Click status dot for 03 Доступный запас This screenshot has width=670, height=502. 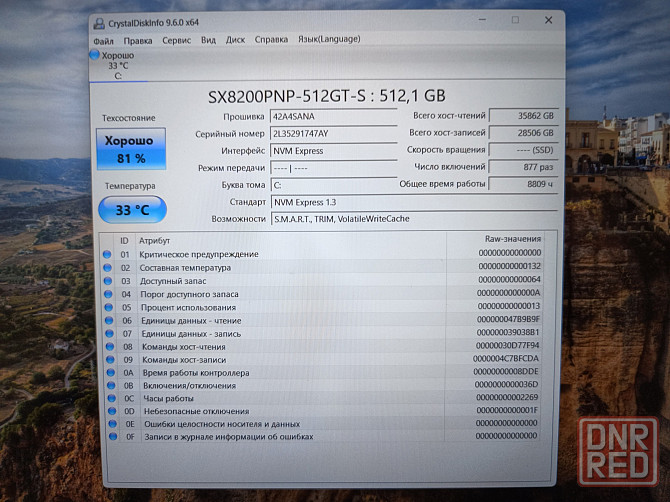(x=108, y=281)
